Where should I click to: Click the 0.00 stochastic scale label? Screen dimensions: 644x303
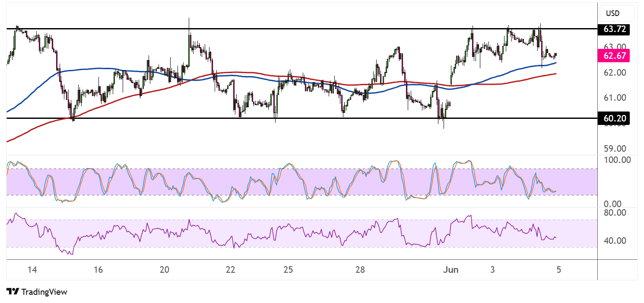click(x=612, y=204)
